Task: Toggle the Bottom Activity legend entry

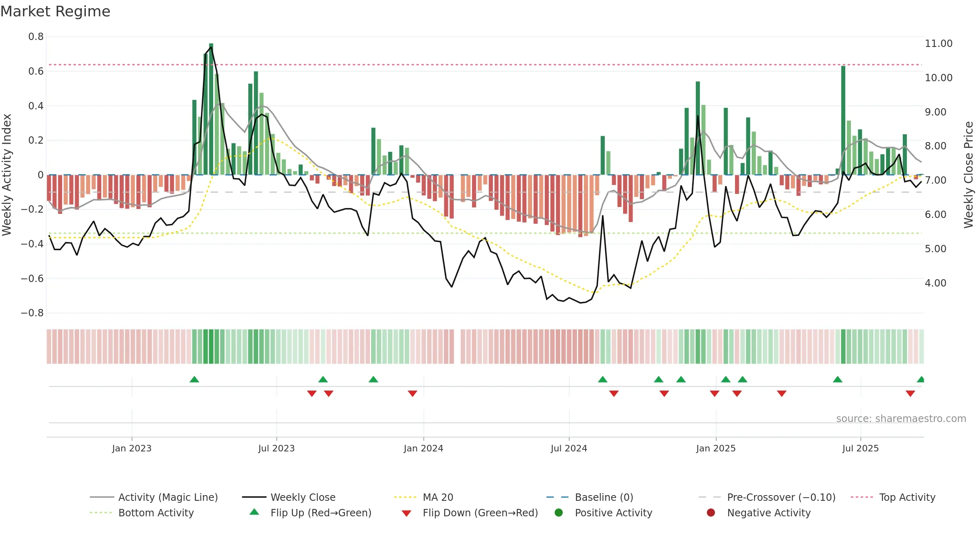Action: click(142, 513)
